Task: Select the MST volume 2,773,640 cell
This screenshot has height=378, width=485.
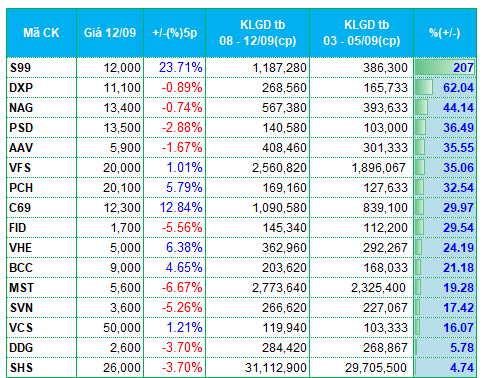Action: [258, 288]
